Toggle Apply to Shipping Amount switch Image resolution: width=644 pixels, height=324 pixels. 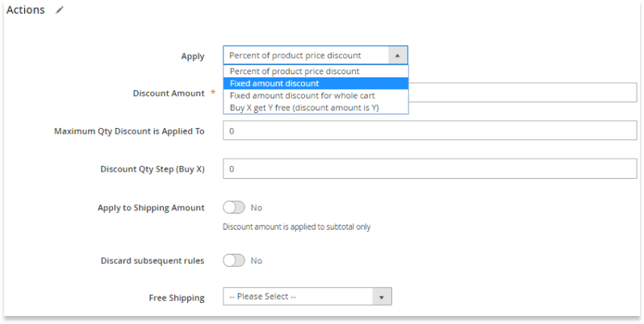pyautogui.click(x=234, y=207)
